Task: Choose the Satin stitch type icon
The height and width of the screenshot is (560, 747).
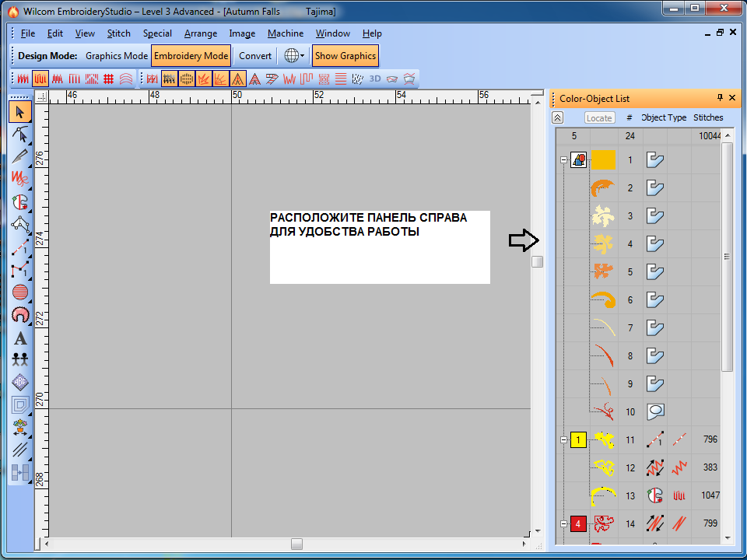Action: [x=23, y=79]
